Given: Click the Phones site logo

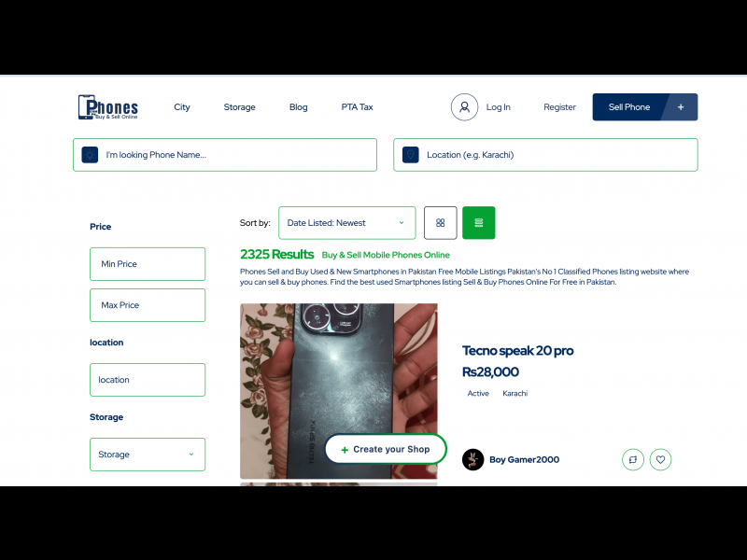Looking at the screenshot, I should [x=108, y=107].
